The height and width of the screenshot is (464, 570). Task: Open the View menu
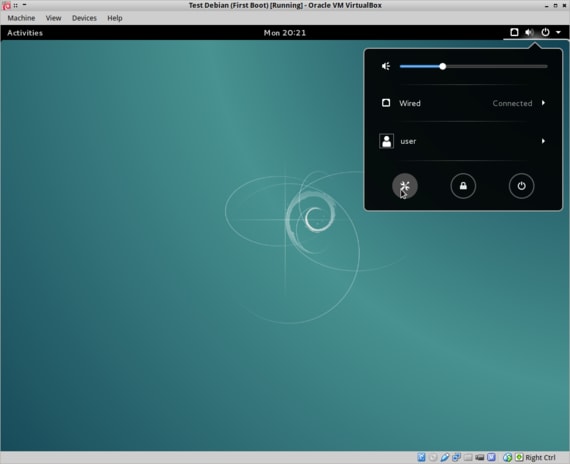tap(53, 18)
